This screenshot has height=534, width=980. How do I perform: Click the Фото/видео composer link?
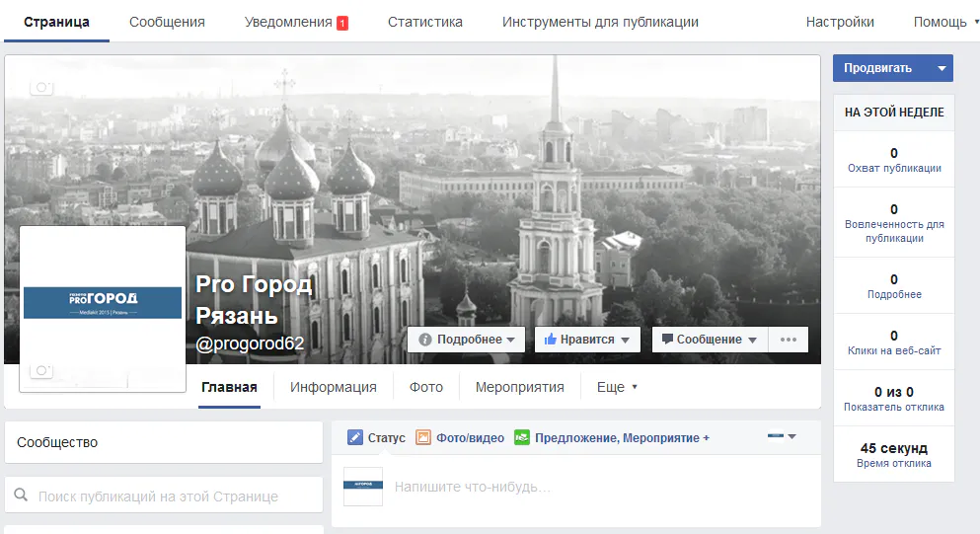coord(470,437)
